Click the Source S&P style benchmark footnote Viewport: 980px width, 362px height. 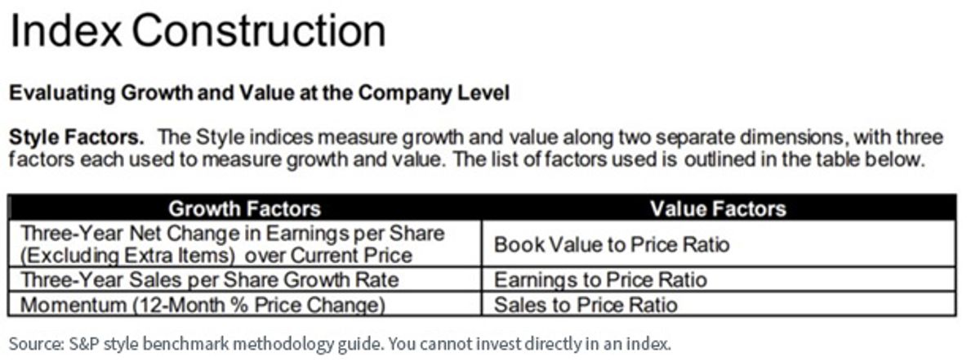point(340,344)
